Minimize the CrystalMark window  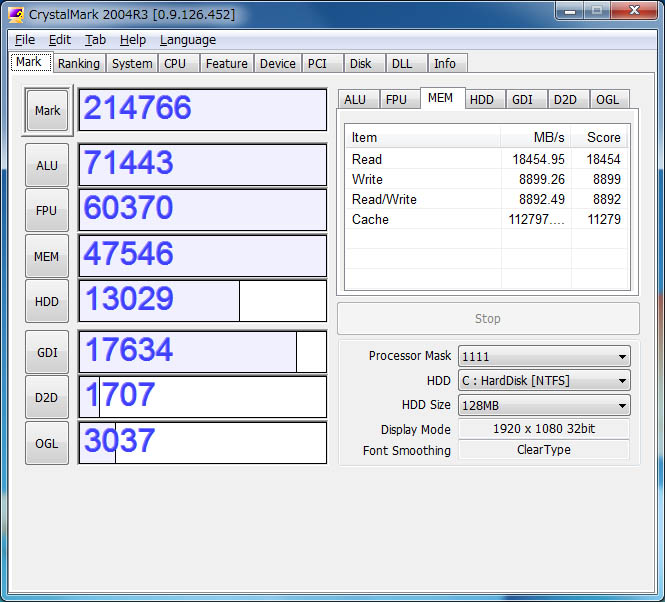tap(570, 11)
